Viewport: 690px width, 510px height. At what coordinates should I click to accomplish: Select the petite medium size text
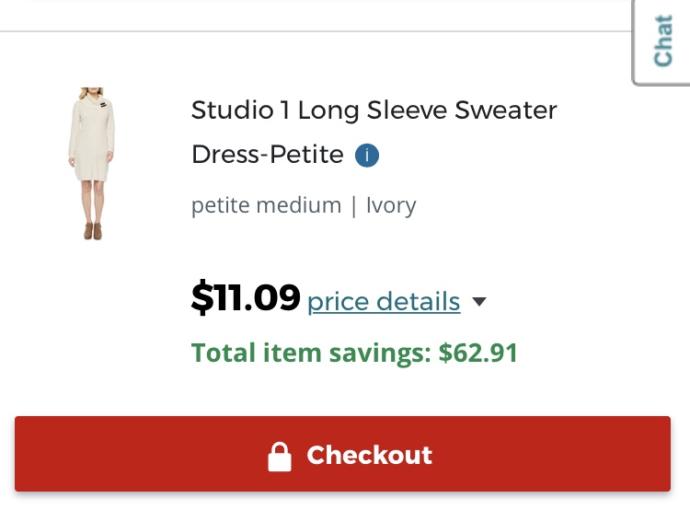[x=266, y=206]
